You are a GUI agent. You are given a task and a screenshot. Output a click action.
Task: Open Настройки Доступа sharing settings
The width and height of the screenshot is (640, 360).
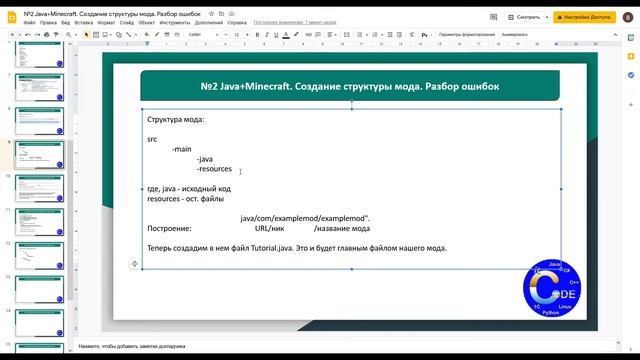584,17
